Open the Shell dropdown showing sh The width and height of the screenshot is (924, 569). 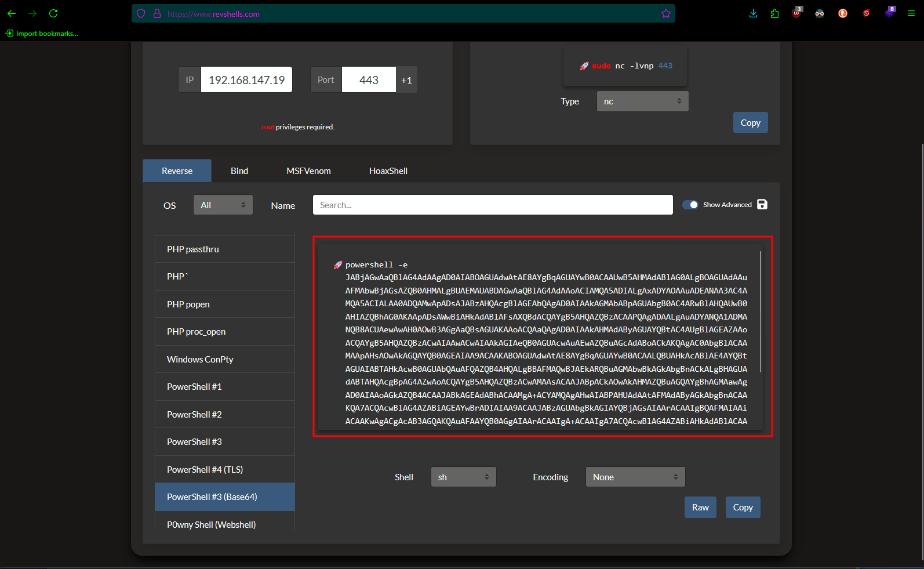click(x=464, y=477)
